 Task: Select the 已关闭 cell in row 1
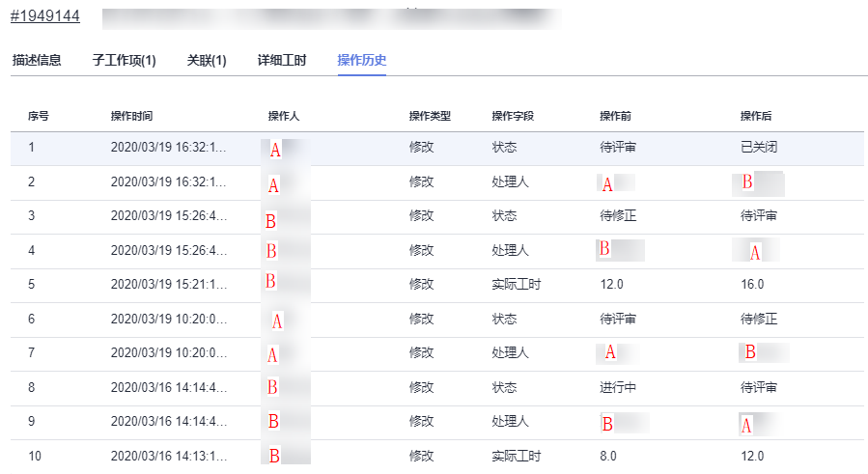759,148
